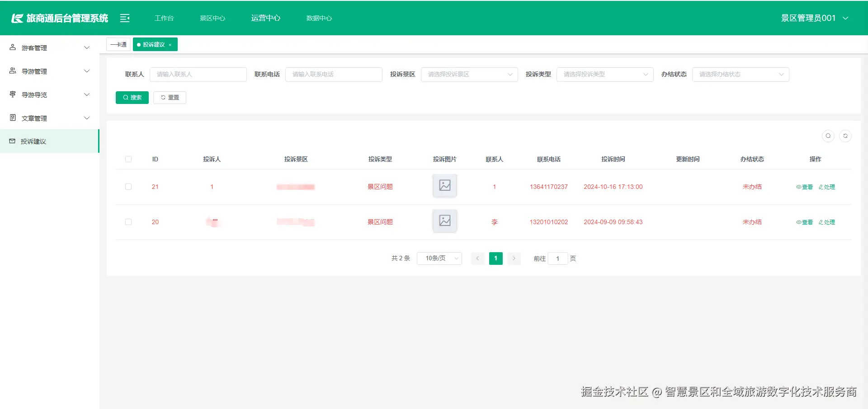
Task: Open the complaint image thumbnail for ID 20
Action: pos(444,221)
